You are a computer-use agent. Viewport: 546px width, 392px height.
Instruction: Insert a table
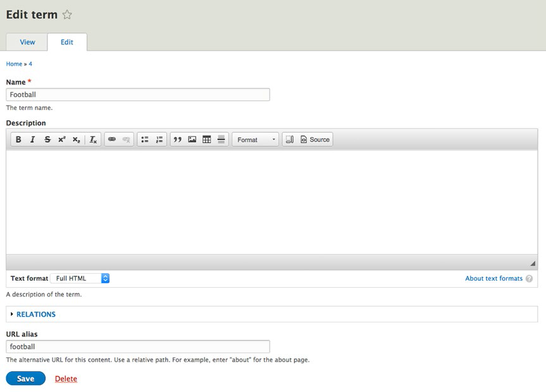(206, 140)
